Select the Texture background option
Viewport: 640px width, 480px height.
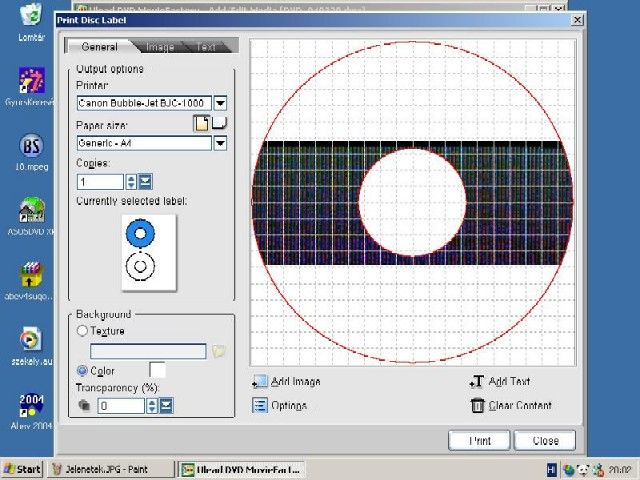pyautogui.click(x=82, y=331)
